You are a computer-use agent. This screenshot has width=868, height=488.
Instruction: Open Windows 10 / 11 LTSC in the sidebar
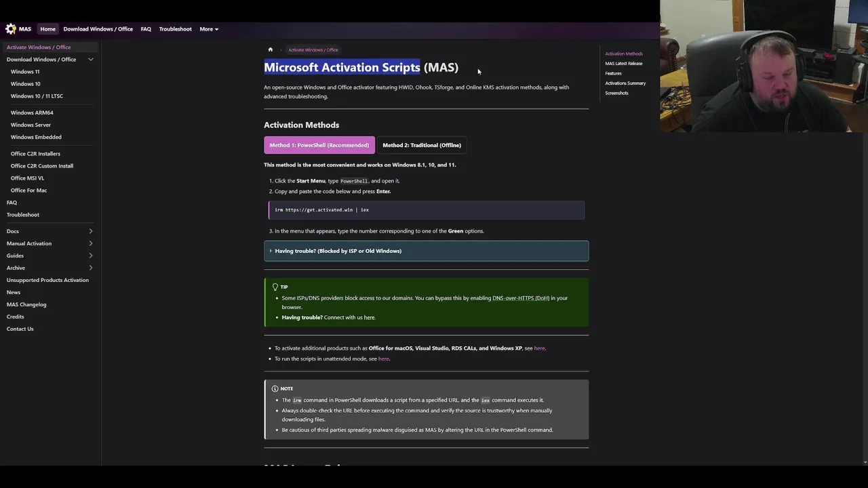click(x=37, y=96)
